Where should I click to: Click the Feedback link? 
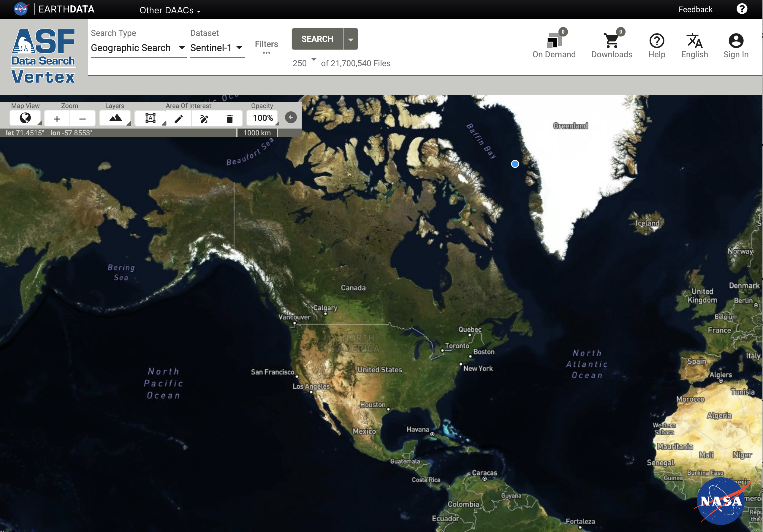(695, 9)
